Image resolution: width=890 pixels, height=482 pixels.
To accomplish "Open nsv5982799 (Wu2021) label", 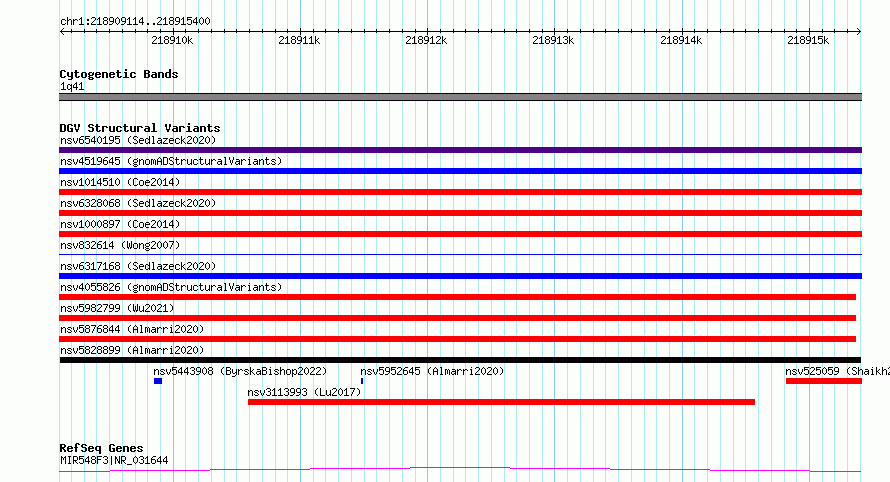I will 117,308.
